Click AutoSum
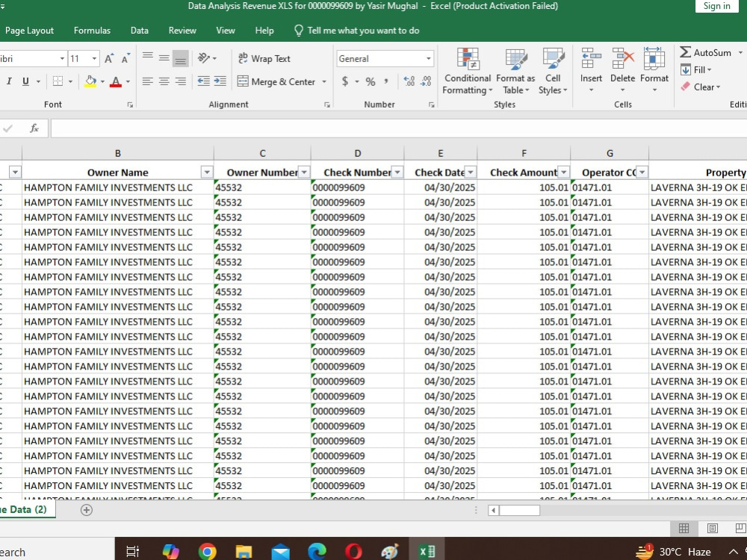 [x=706, y=52]
